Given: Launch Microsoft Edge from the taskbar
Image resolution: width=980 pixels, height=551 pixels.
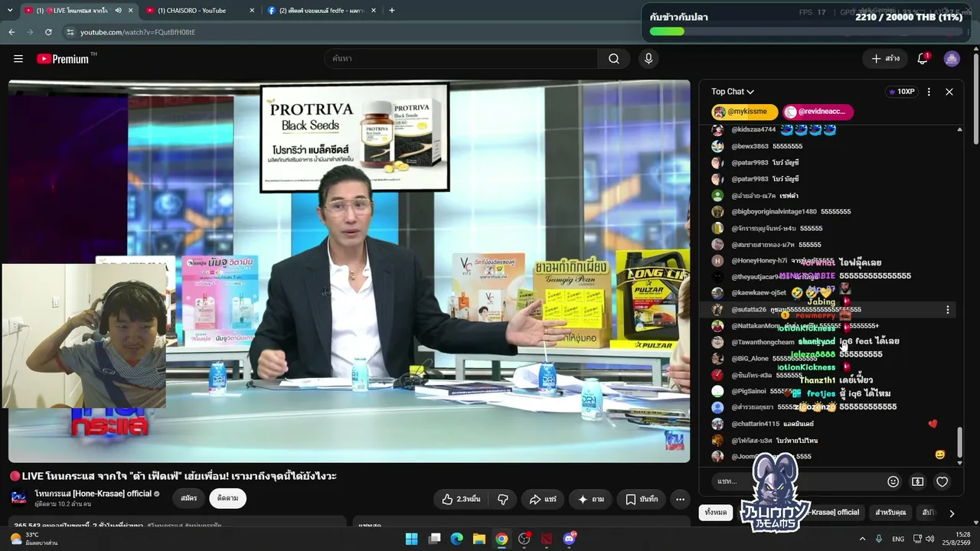Looking at the screenshot, I should pyautogui.click(x=457, y=539).
